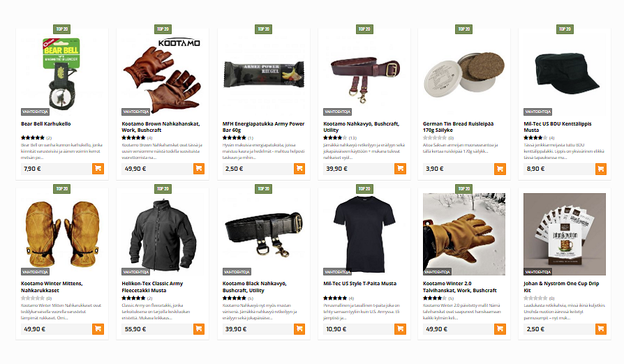Click star rating of Mil-Tec T-Paita
The width and height of the screenshot is (624, 364).
[335, 298]
